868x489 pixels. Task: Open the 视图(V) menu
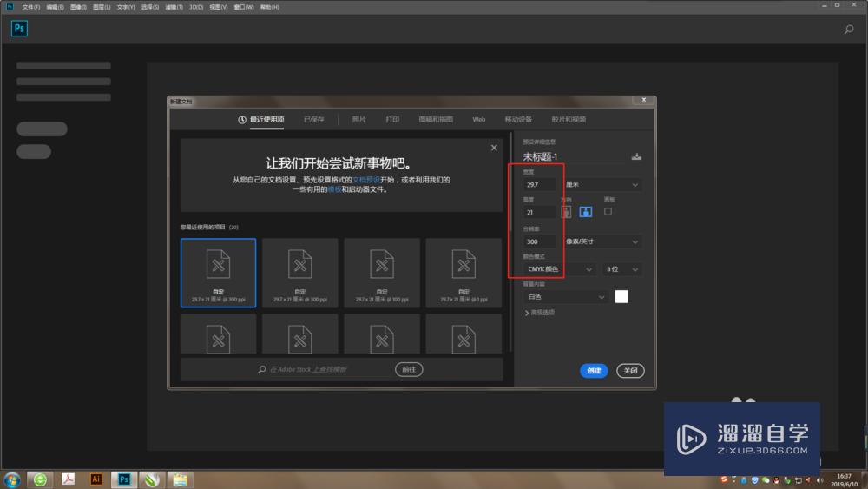(x=219, y=7)
